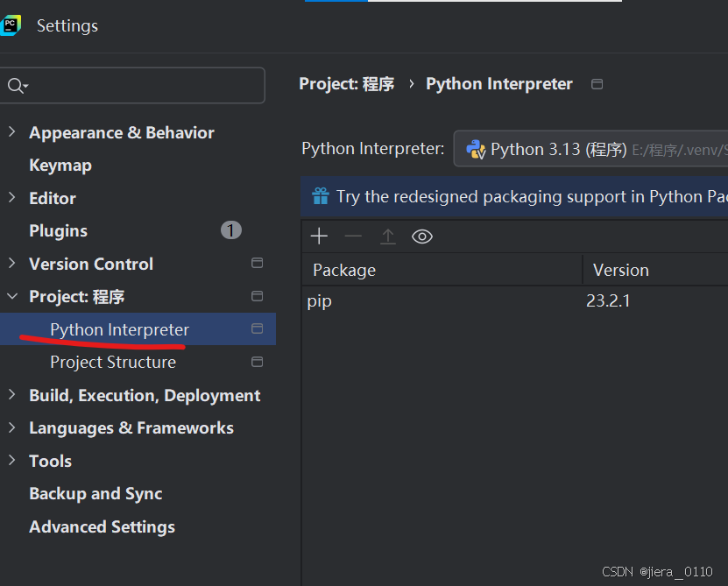
Task: Select Plugins in the settings list
Action: tap(58, 231)
